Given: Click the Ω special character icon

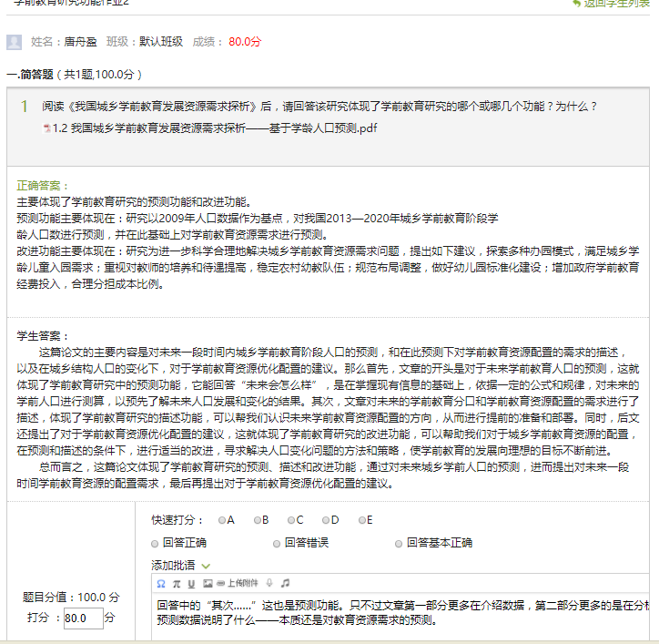Looking at the screenshot, I should [x=161, y=582].
